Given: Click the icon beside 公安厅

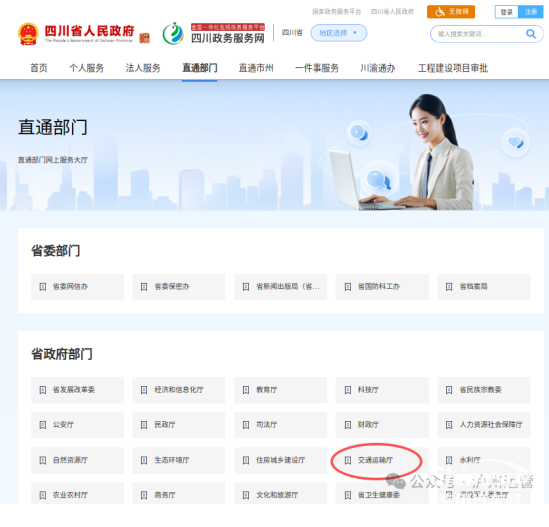Looking at the screenshot, I should tap(43, 425).
